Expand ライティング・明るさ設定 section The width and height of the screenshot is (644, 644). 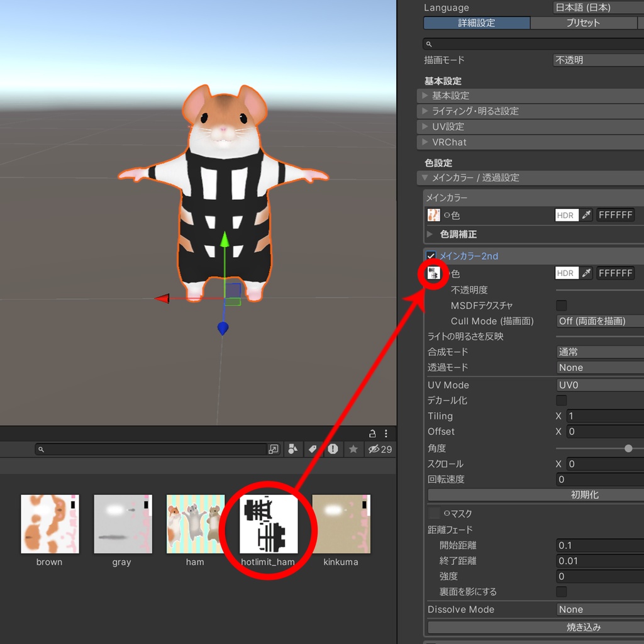(530, 111)
